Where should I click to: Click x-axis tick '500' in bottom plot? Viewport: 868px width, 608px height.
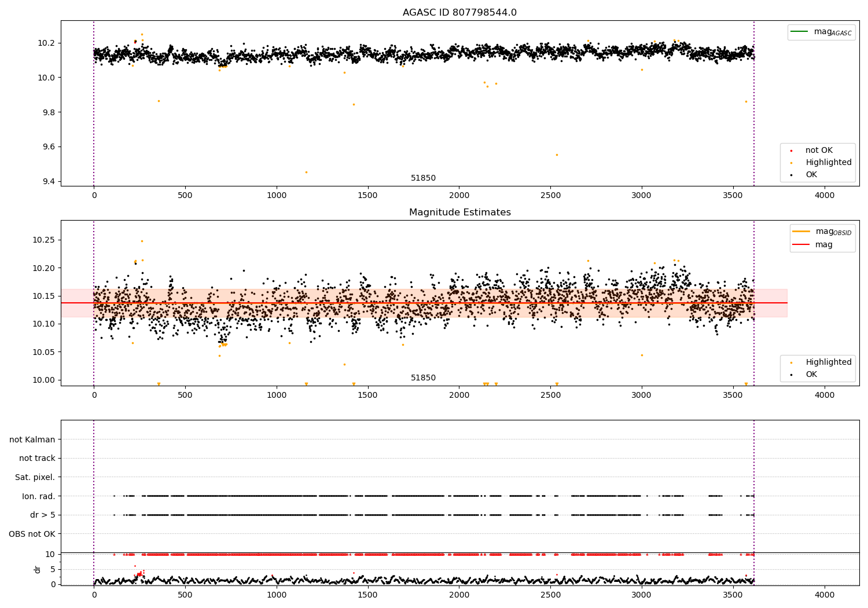[x=185, y=595]
